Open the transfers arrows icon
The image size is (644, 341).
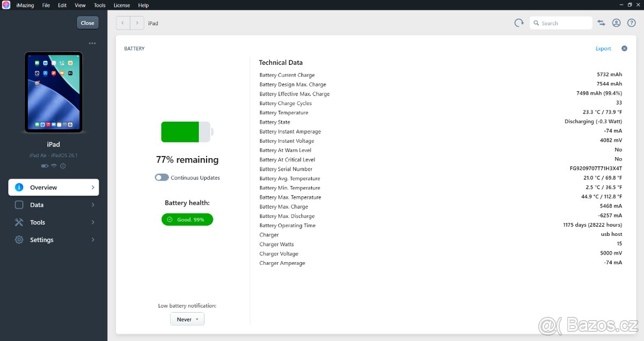pyautogui.click(x=601, y=23)
